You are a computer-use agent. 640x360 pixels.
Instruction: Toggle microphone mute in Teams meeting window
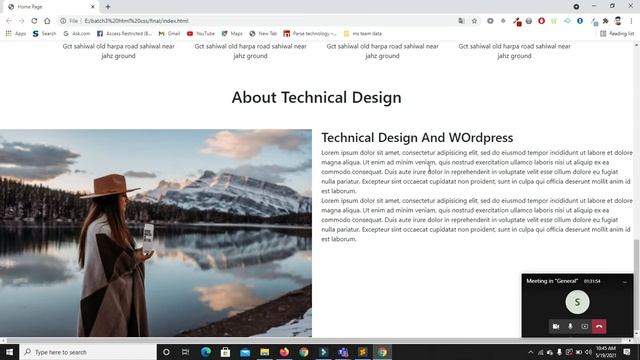click(570, 326)
